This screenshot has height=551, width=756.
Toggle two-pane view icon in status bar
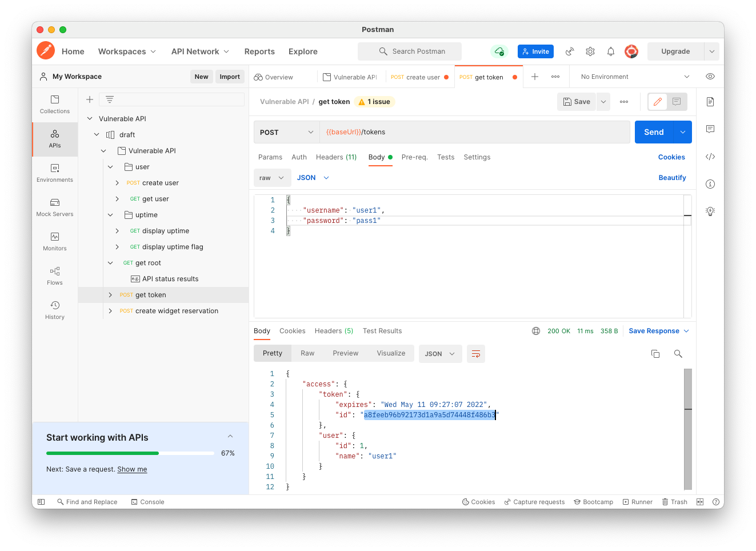[x=700, y=502]
